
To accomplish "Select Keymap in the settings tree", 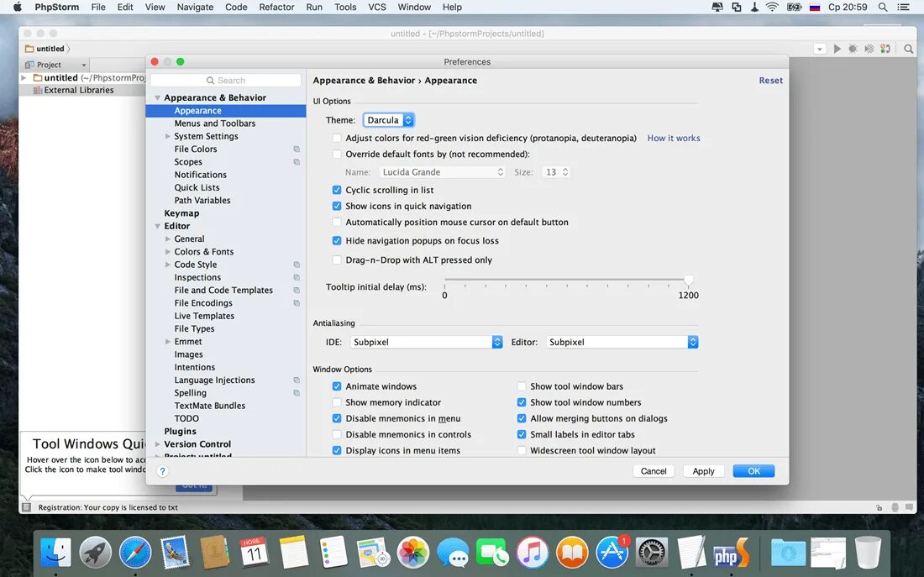I will [x=181, y=213].
